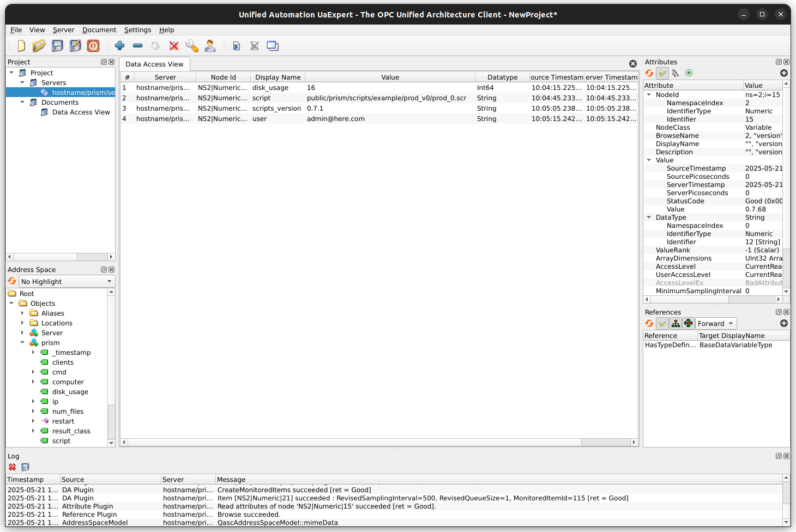Collapse the NodeId attribute group
Viewport: 796px width, 532px height.
[x=649, y=95]
